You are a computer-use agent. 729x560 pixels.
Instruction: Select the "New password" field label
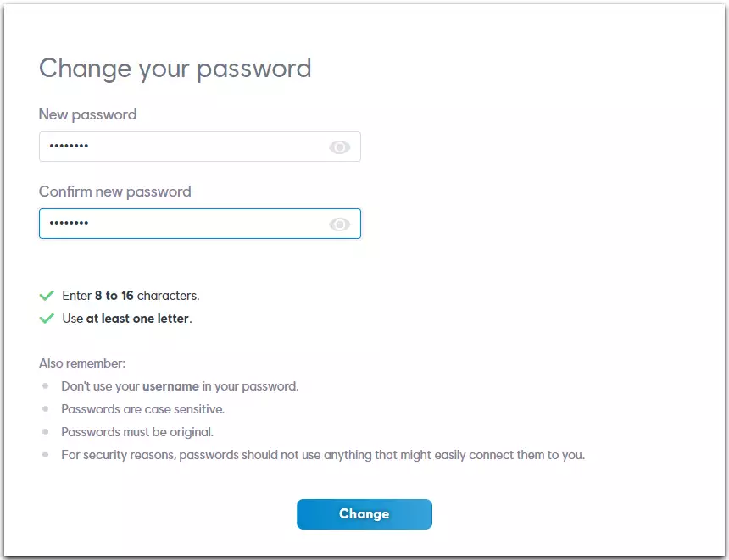click(x=87, y=114)
